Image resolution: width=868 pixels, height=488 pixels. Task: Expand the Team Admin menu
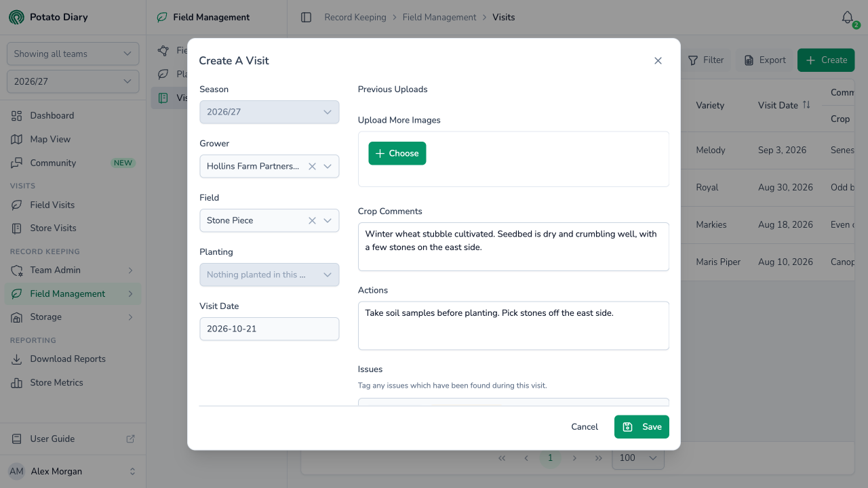pyautogui.click(x=73, y=270)
